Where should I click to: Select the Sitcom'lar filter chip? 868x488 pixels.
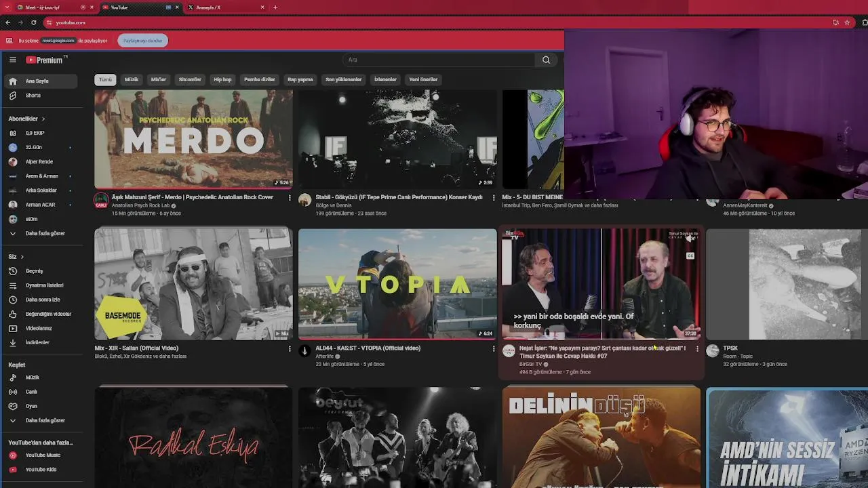190,79
